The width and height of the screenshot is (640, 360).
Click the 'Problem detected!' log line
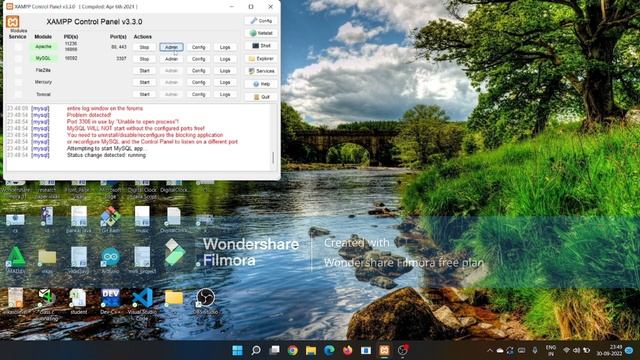89,115
